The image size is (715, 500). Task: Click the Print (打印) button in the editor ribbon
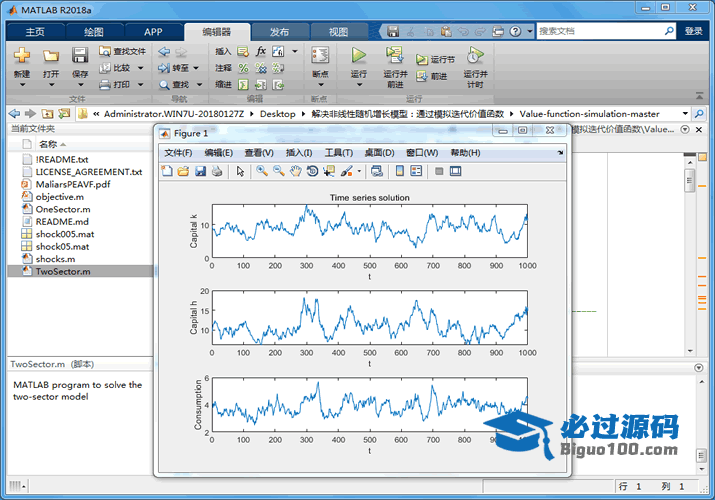tap(117, 85)
